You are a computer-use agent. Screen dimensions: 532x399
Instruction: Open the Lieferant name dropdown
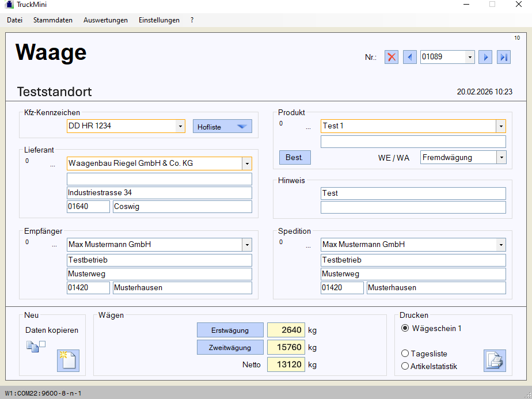coord(247,164)
